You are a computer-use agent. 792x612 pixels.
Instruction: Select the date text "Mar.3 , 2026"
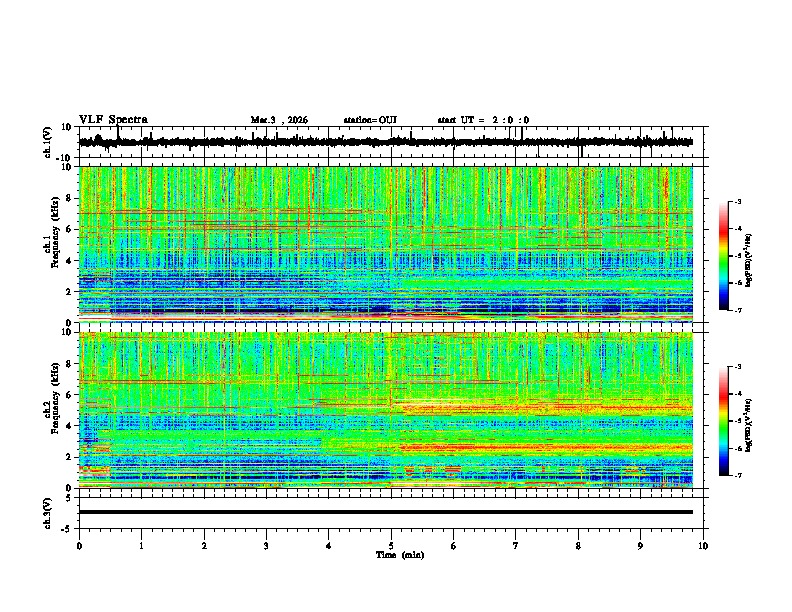(279, 120)
